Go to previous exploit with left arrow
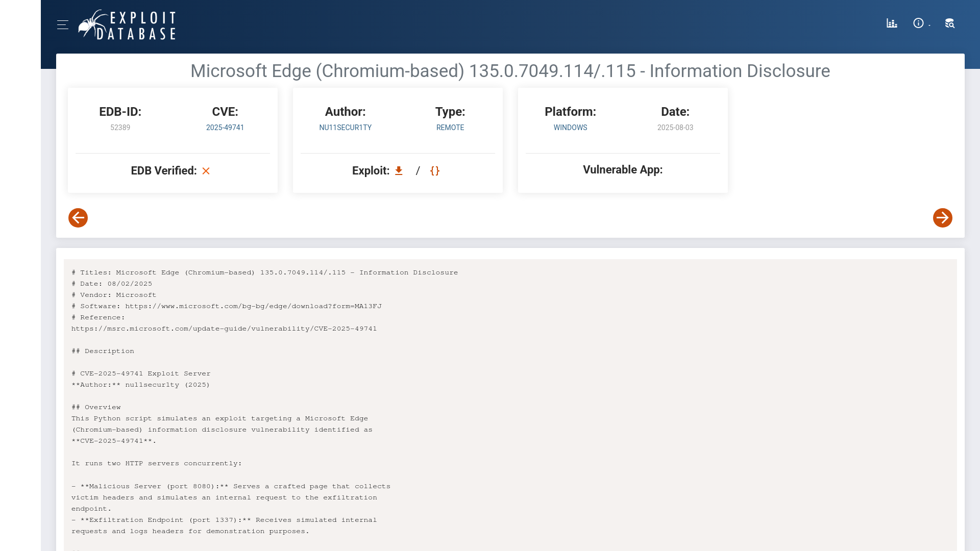This screenshot has width=980, height=551. [x=78, y=218]
